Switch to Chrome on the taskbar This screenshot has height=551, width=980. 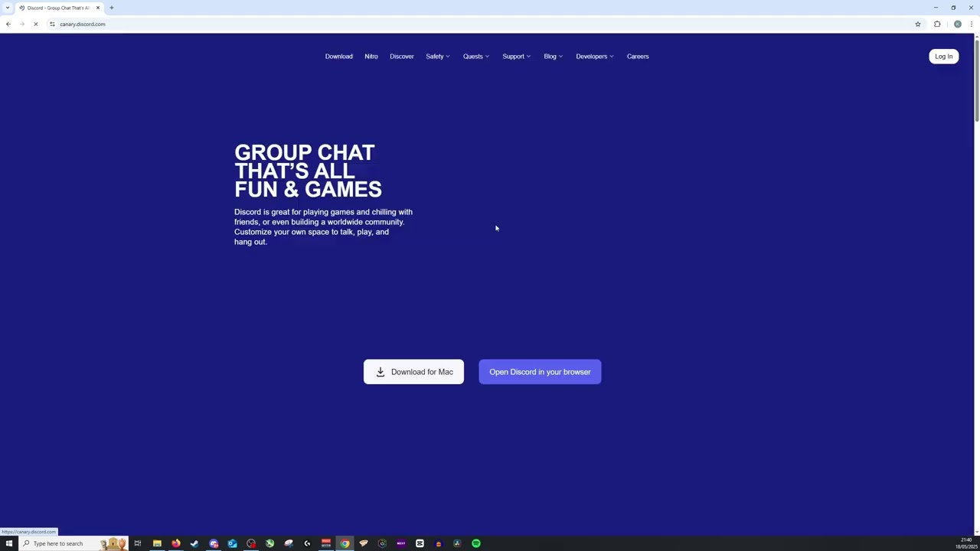[345, 543]
